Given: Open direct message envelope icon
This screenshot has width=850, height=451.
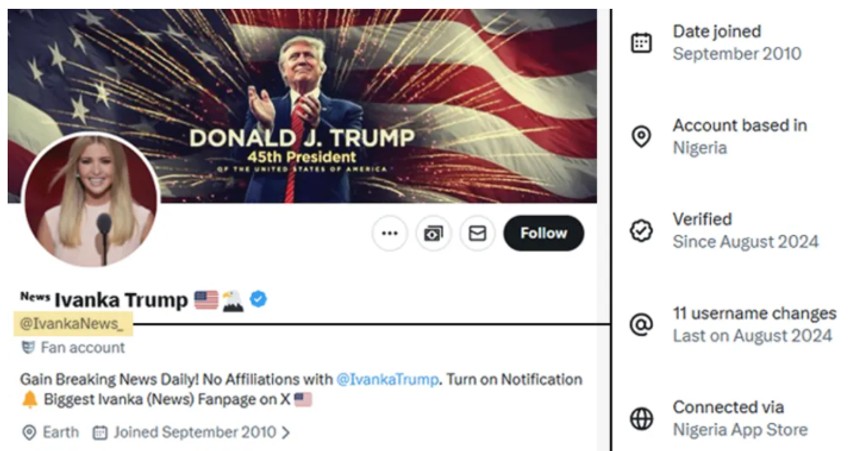Looking at the screenshot, I should (477, 233).
